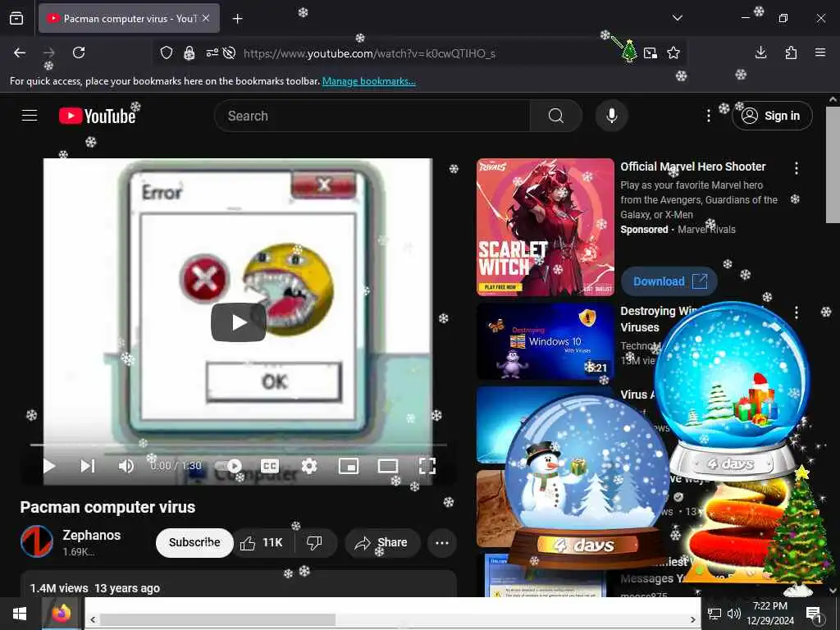Go back to the previous page

point(20,52)
